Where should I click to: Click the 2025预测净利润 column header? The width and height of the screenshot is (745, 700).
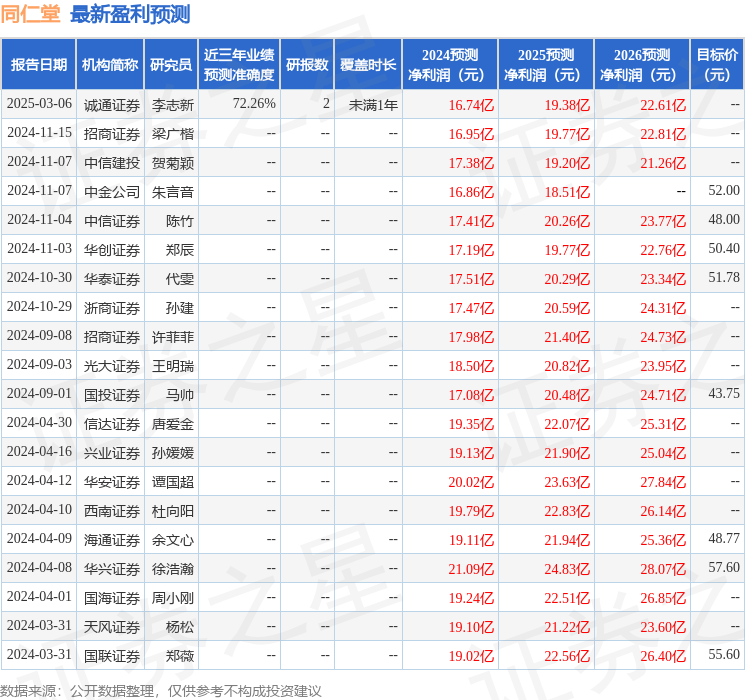click(x=545, y=65)
